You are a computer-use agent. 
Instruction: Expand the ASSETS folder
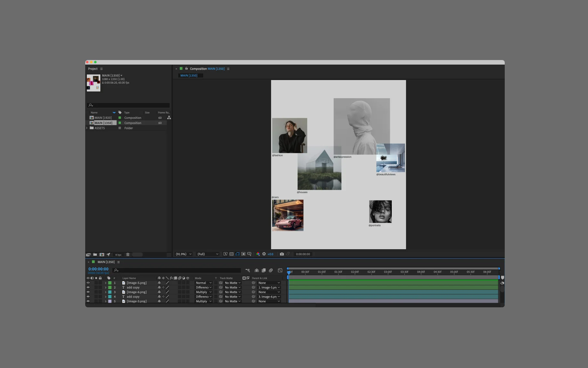click(x=87, y=128)
